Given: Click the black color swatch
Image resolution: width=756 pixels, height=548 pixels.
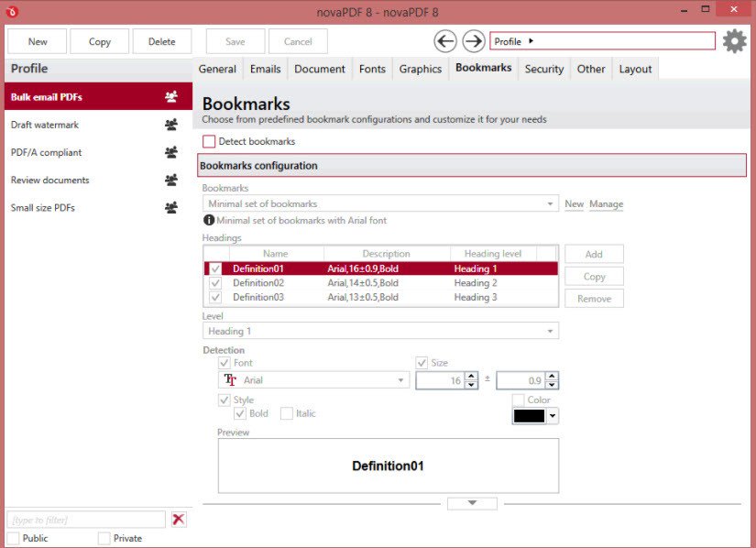Looking at the screenshot, I should tap(529, 415).
